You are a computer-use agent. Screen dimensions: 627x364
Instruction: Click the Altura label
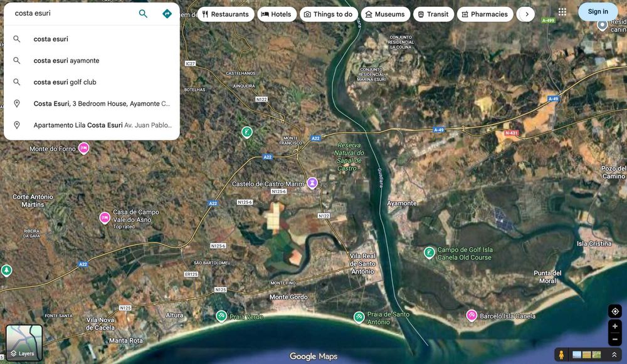[174, 315]
